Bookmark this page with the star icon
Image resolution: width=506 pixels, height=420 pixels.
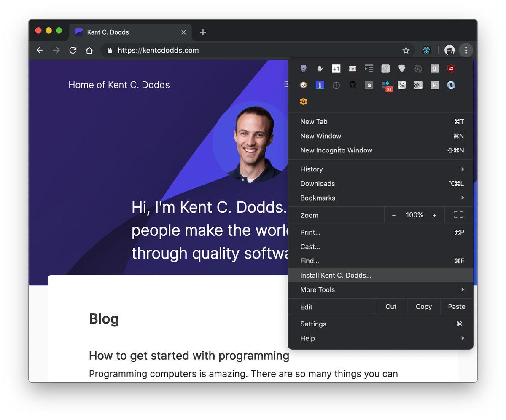(x=406, y=51)
